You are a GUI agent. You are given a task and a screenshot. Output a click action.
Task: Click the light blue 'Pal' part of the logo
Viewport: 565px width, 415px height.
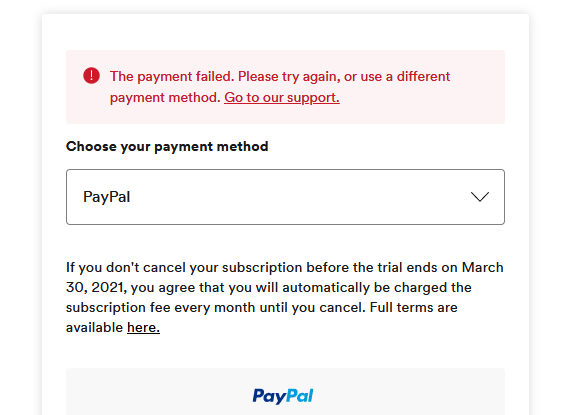coord(300,396)
